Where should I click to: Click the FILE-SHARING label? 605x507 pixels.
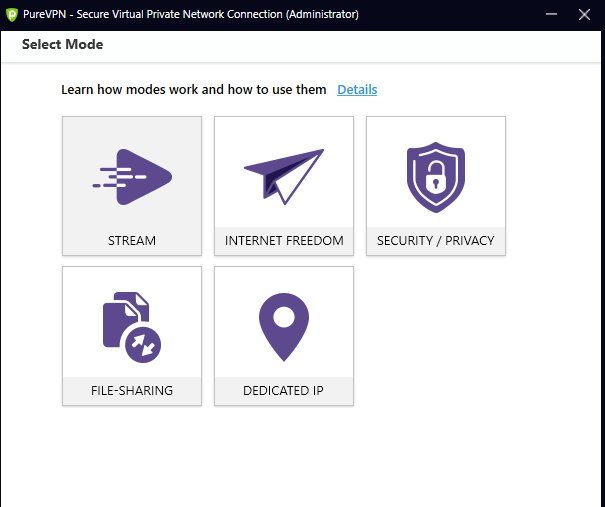[132, 390]
